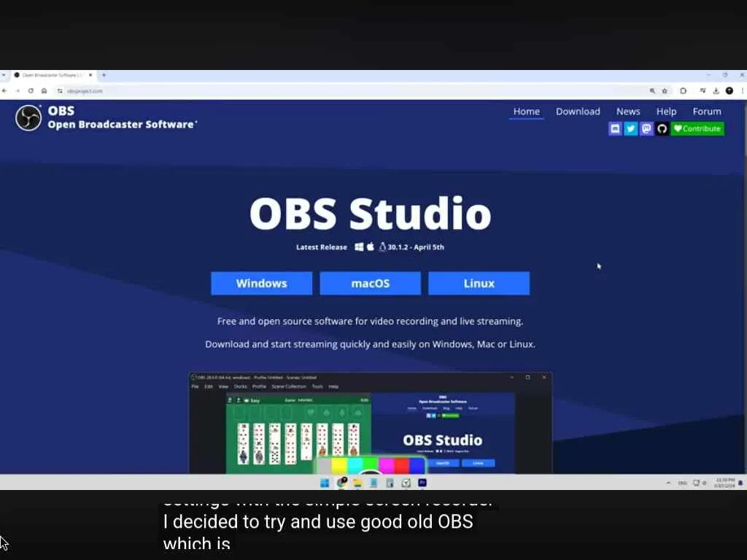Open the browser downloads icon
This screenshot has width=747, height=560.
tap(716, 90)
